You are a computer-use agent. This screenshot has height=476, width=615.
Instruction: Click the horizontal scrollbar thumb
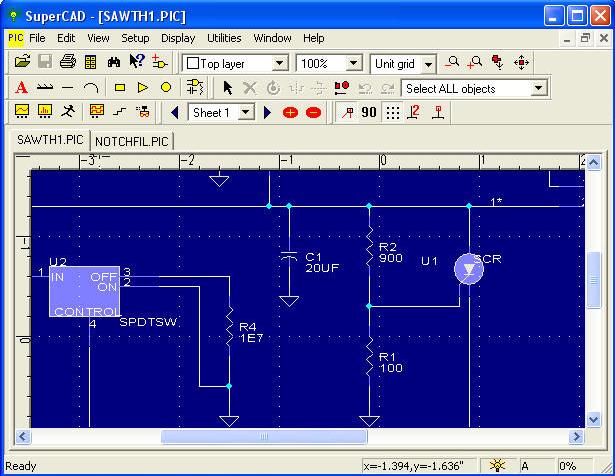(x=264, y=437)
